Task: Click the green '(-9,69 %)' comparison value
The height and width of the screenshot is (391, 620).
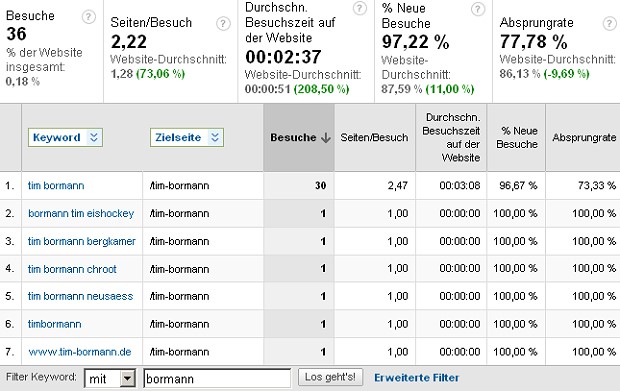Action: click(567, 74)
